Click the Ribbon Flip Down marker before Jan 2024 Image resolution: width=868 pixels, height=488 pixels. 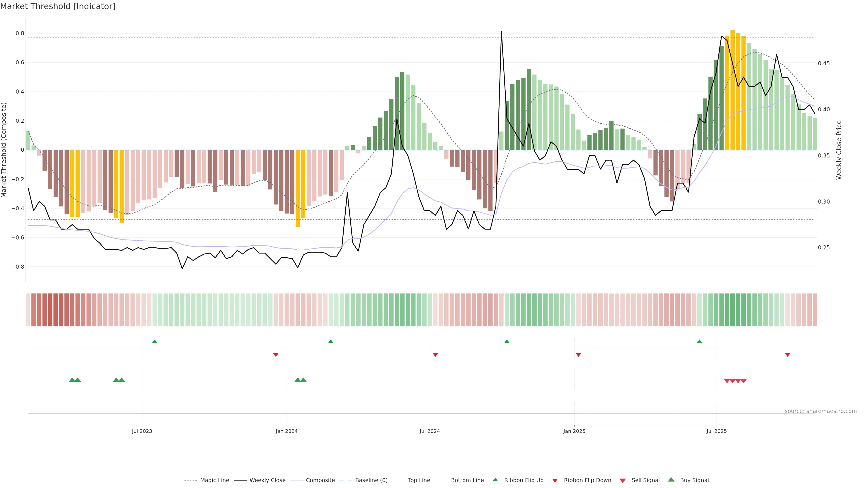pyautogui.click(x=276, y=355)
